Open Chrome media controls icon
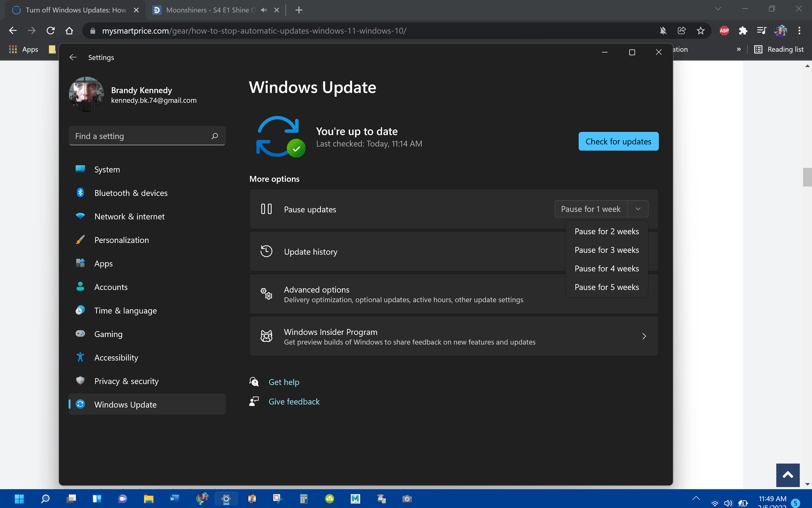Screen dimensions: 812x508 (x=762, y=31)
